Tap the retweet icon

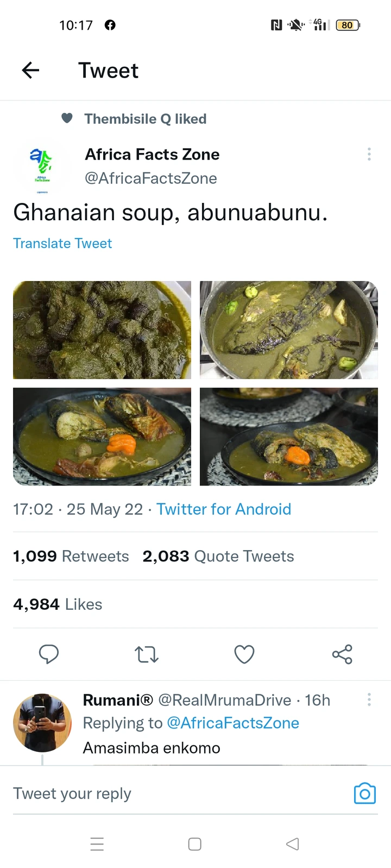click(x=147, y=654)
